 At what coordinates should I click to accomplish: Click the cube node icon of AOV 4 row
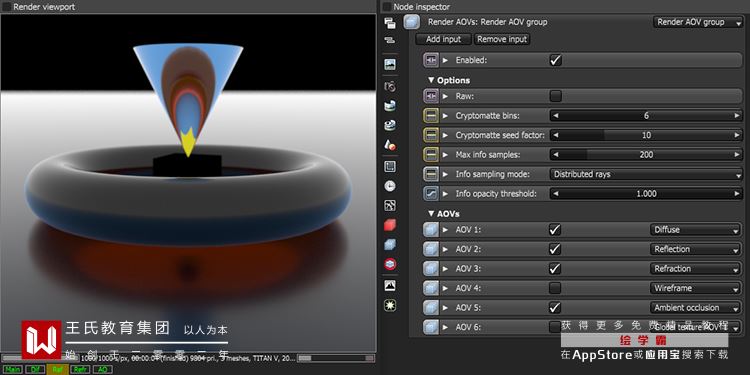point(431,288)
